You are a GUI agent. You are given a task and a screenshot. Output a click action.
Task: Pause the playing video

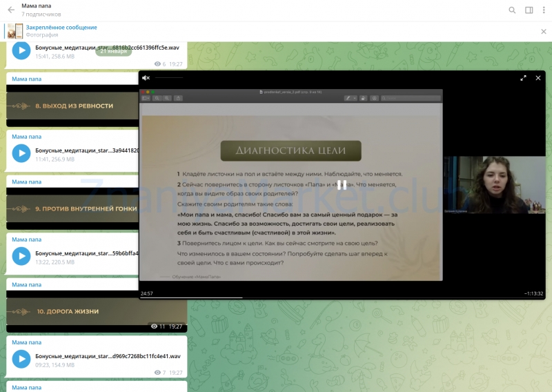tap(342, 185)
